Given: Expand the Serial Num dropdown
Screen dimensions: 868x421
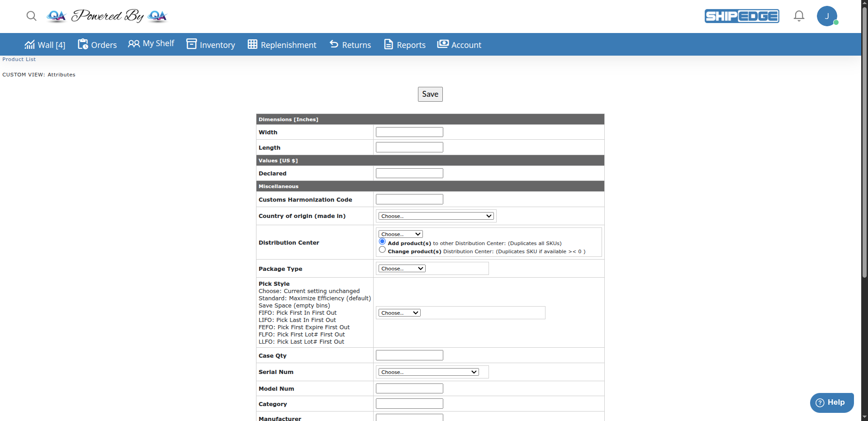Looking at the screenshot, I should [428, 372].
